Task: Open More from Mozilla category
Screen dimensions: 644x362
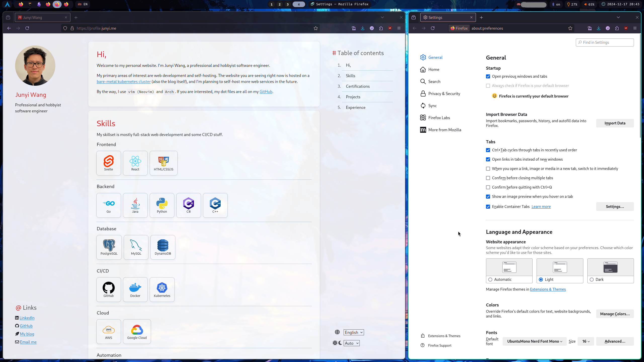Action: [440, 130]
